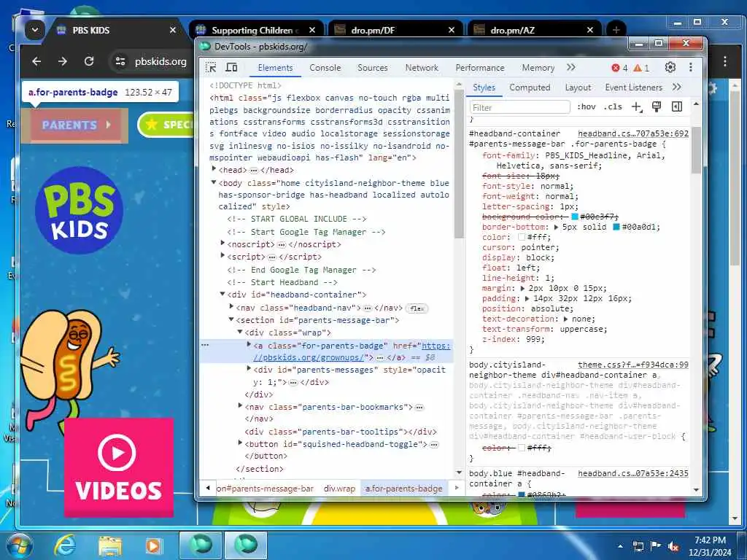
Task: Expand the head element node
Action: pos(214,169)
